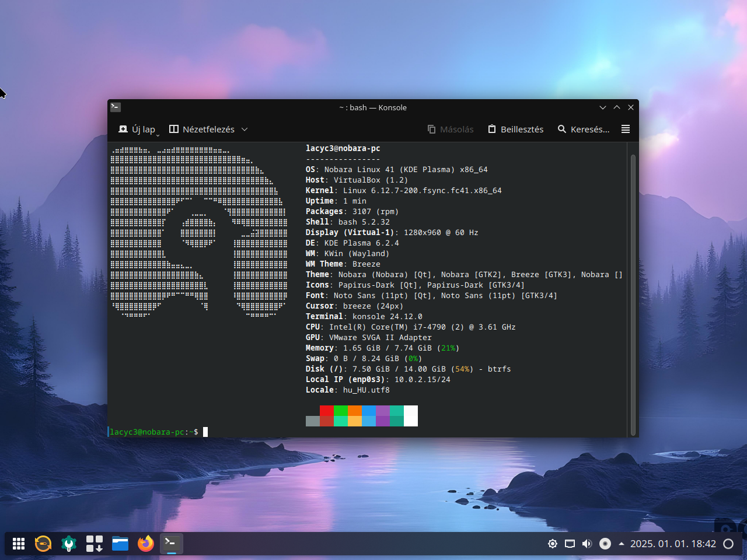747x560 pixels.
Task: Open the gear-shaped tray icon
Action: pos(553,544)
